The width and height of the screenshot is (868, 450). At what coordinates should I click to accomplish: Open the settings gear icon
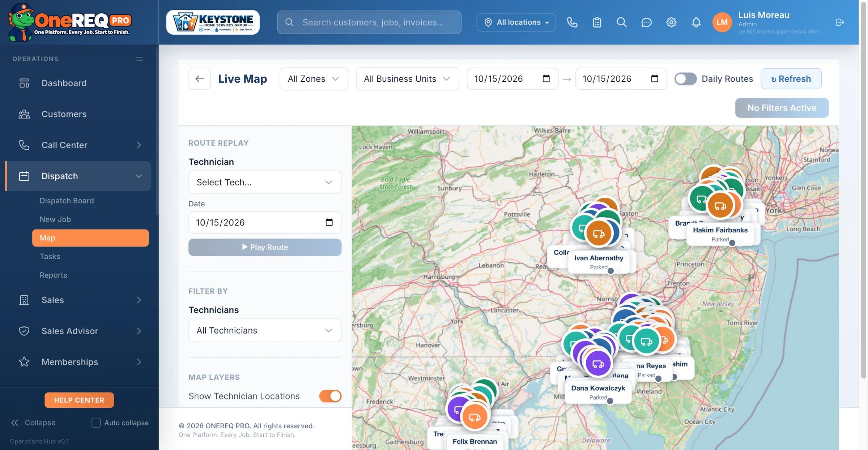[x=671, y=22]
